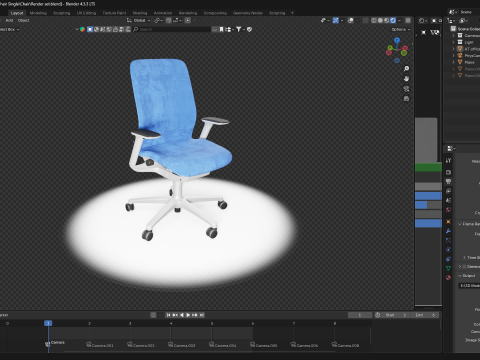480x360 pixels.
Task: Toggle X-ray mode in viewport
Action: [366, 20]
